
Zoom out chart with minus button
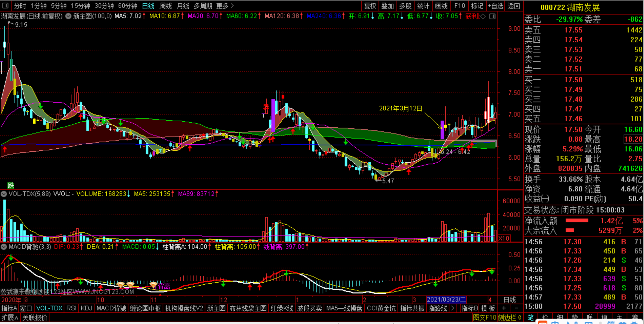516,308
